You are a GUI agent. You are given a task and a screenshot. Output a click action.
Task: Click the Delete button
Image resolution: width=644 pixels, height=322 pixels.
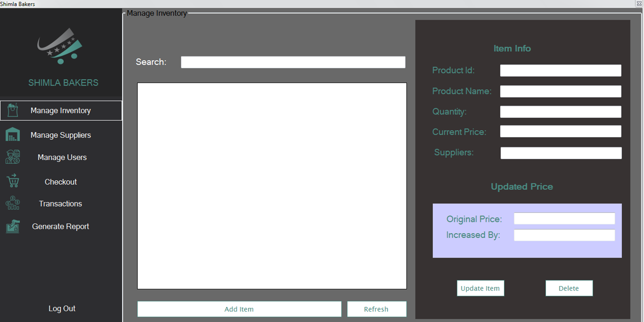[x=569, y=288]
